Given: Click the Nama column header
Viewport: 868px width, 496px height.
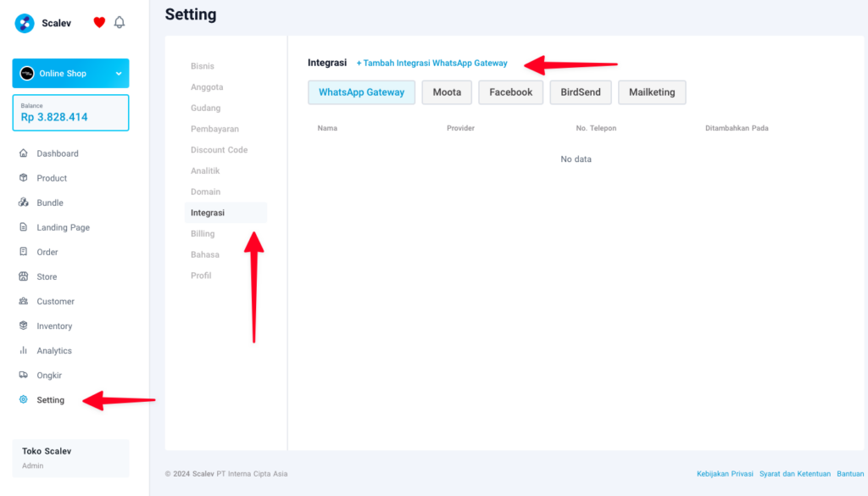Looking at the screenshot, I should [x=327, y=128].
